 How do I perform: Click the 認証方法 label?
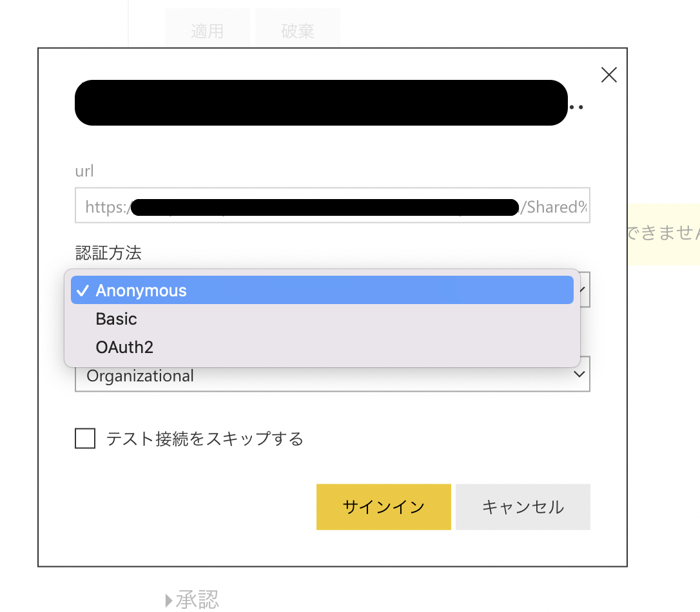[108, 253]
